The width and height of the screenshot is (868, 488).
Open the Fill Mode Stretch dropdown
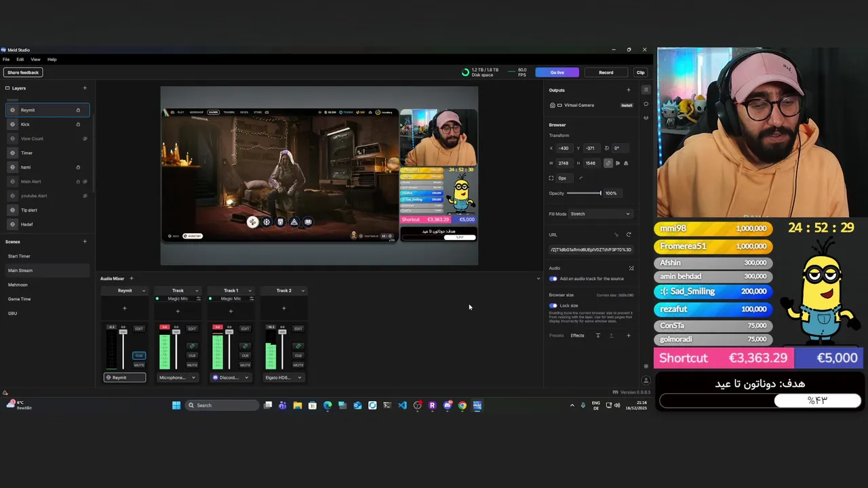click(600, 213)
